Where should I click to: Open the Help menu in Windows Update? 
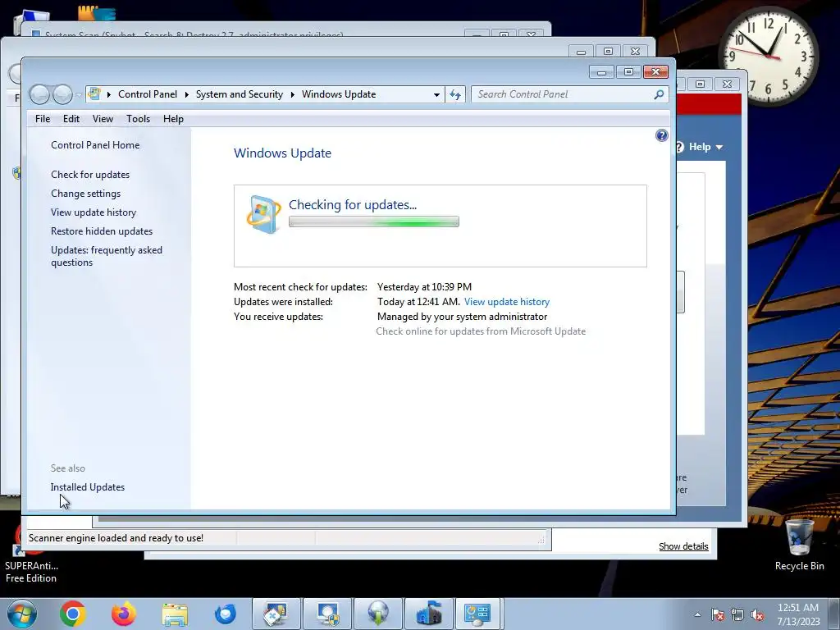173,119
